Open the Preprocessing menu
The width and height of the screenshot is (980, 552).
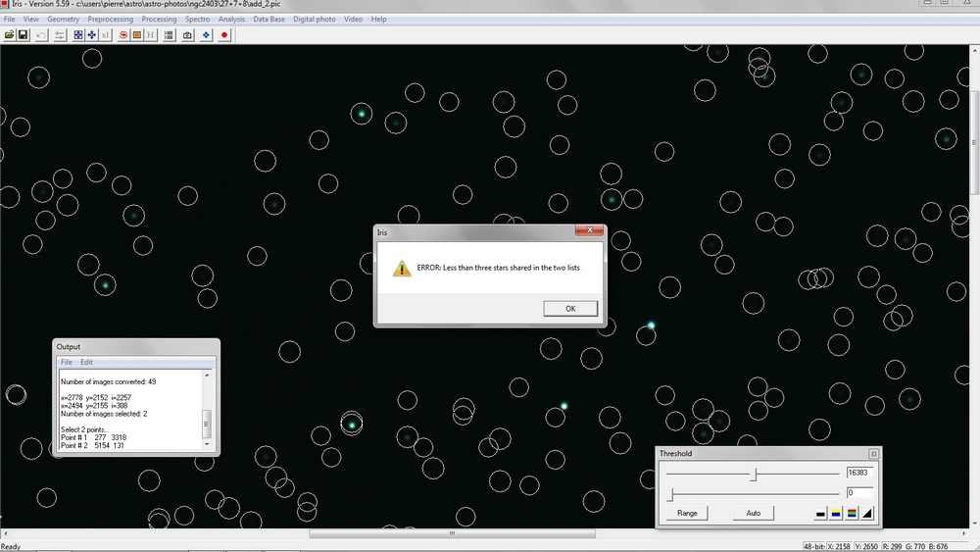pyautogui.click(x=110, y=20)
